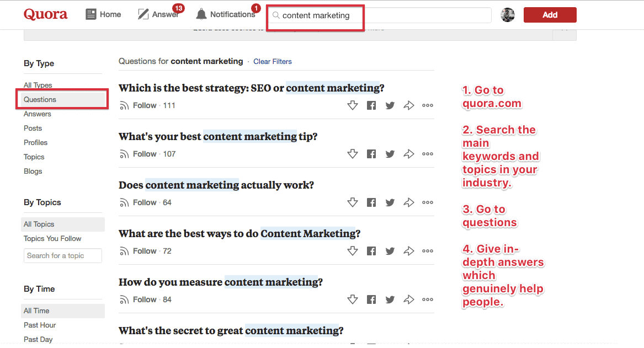Open 'How do you measure content marketing?'
The height and width of the screenshot is (348, 644).
[221, 282]
